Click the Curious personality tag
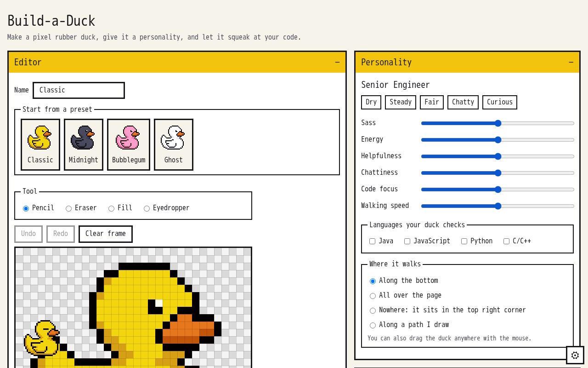588x368 pixels. [x=500, y=102]
